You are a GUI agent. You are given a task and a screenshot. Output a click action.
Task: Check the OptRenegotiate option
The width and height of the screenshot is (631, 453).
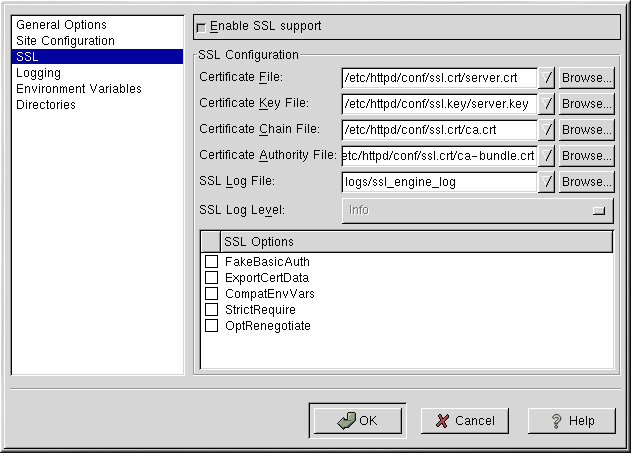click(x=211, y=326)
